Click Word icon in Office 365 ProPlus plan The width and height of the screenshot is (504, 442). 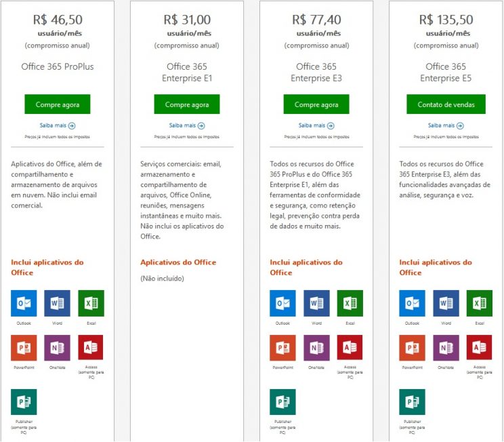click(57, 303)
